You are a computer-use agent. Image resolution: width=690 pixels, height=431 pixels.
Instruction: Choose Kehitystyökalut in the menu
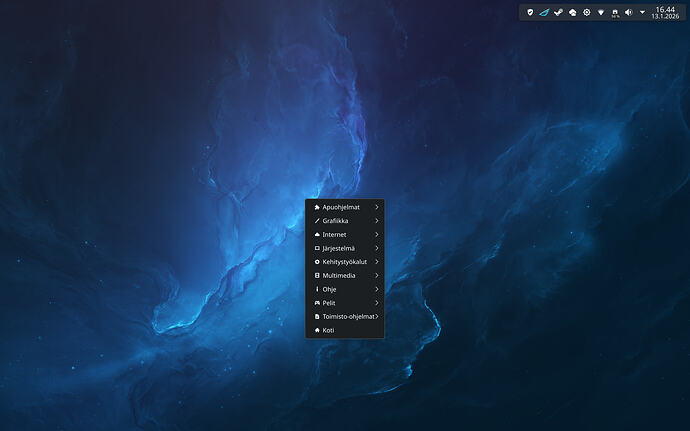coord(344,261)
